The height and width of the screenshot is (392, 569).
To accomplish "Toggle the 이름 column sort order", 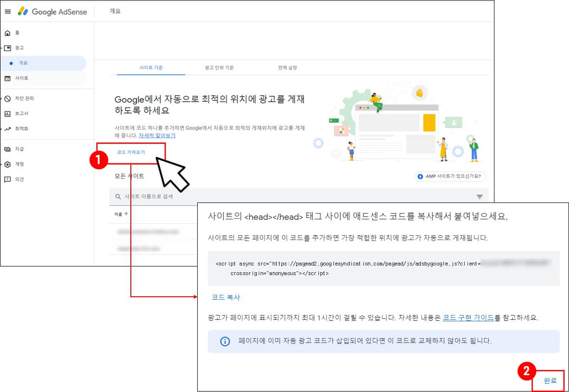I will coord(121,214).
